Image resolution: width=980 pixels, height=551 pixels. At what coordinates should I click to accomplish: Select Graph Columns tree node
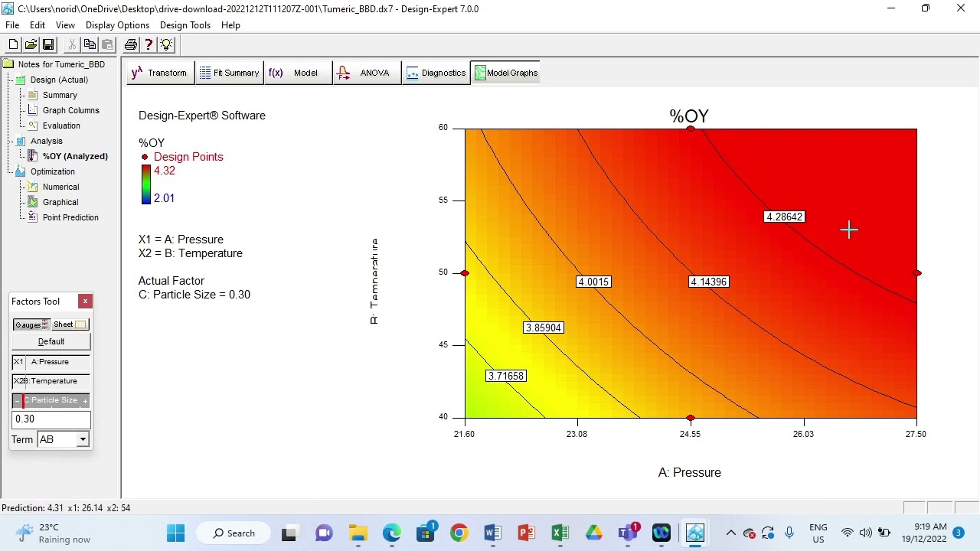coord(70,110)
